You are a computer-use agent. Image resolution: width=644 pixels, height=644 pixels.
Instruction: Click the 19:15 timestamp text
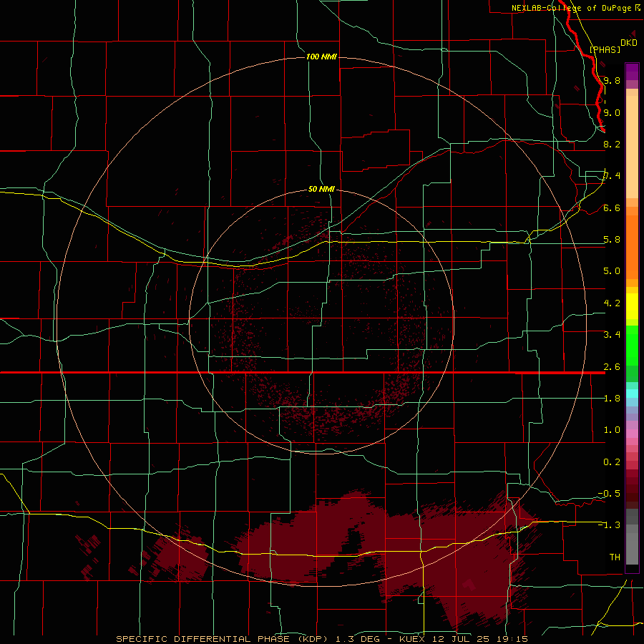point(512,639)
